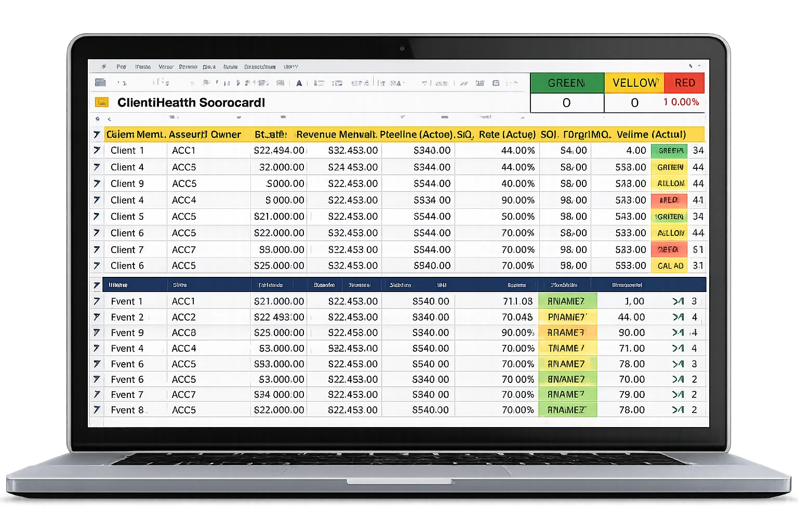This screenshot has height=532, width=798.
Task: Expand the marker on the dark blue header row
Action: [97, 285]
